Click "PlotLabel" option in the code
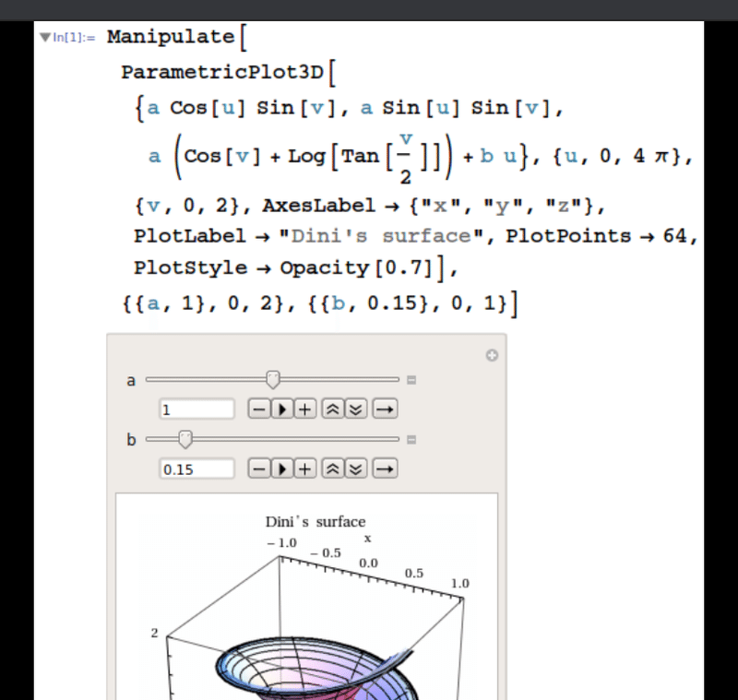738x700 pixels. (x=190, y=236)
